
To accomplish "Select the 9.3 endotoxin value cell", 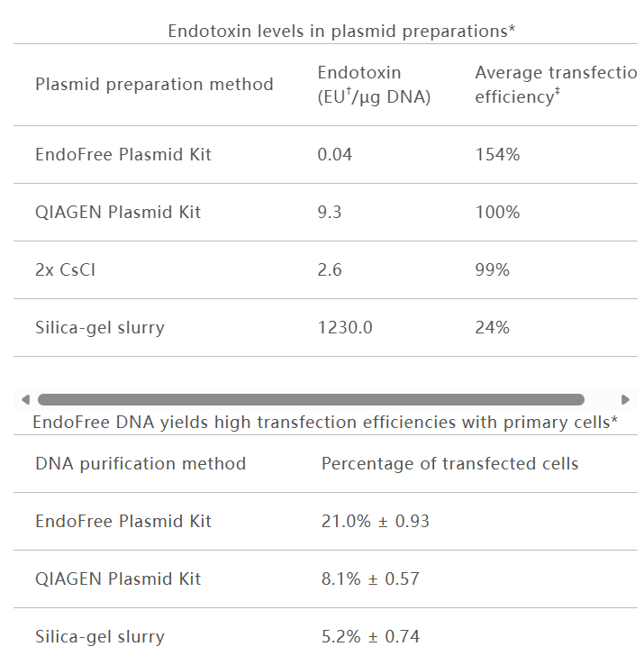I will coord(330,212).
